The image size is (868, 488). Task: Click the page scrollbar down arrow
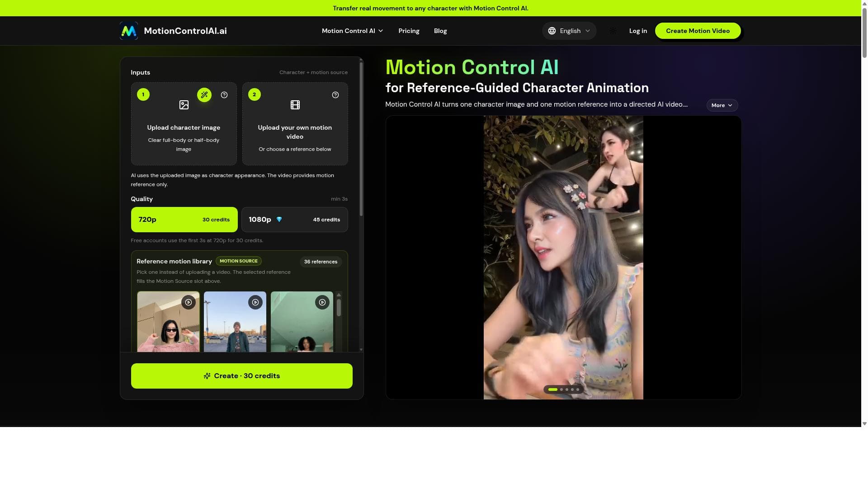point(864,424)
